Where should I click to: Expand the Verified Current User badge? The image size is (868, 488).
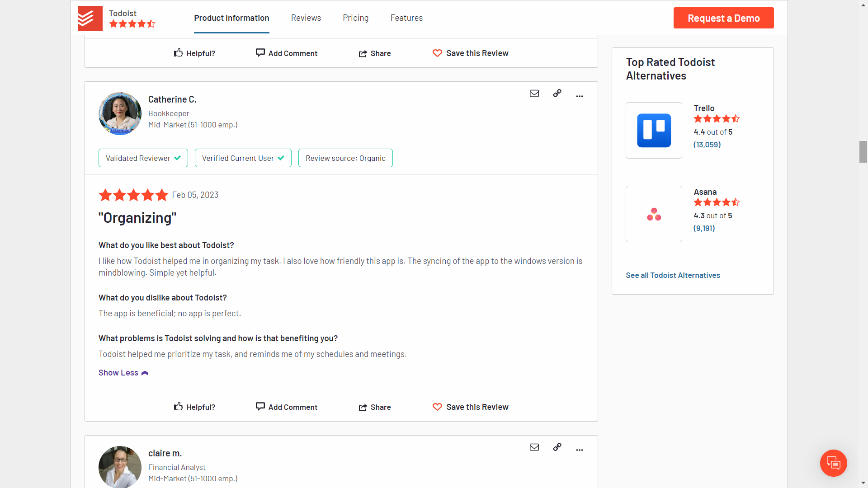[x=243, y=158]
